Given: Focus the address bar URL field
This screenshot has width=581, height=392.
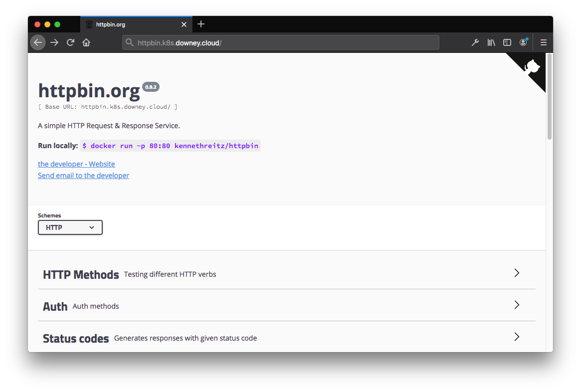Looking at the screenshot, I should coord(280,42).
